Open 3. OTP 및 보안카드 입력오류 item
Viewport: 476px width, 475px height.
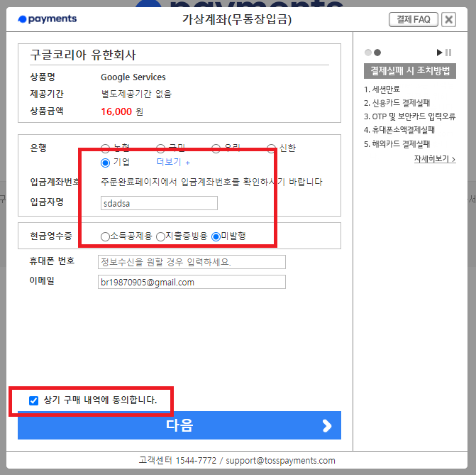(x=410, y=116)
